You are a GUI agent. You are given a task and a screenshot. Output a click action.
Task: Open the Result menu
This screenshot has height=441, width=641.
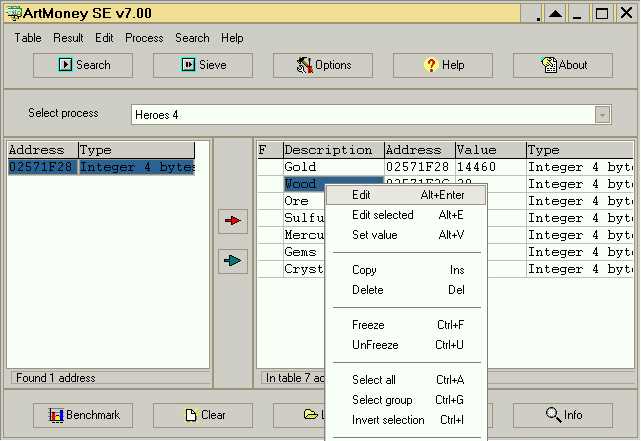[x=68, y=38]
